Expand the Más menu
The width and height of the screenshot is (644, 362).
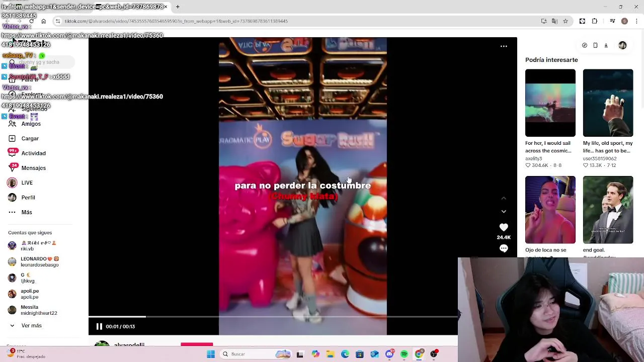click(20, 212)
